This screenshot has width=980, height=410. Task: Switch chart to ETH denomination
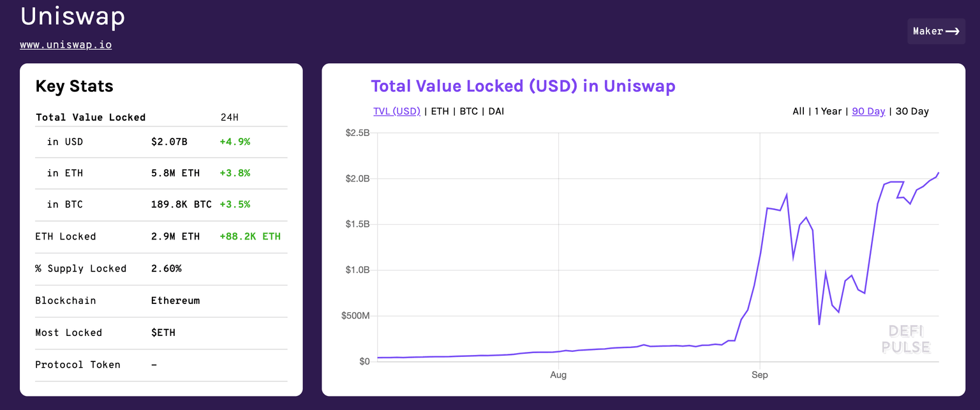point(440,111)
